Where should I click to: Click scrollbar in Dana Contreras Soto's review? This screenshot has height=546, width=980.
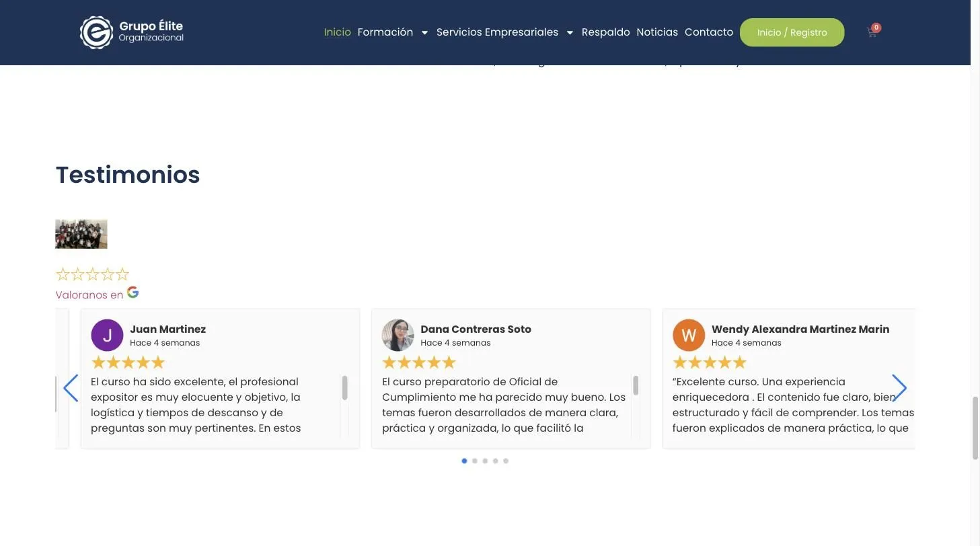(636, 385)
